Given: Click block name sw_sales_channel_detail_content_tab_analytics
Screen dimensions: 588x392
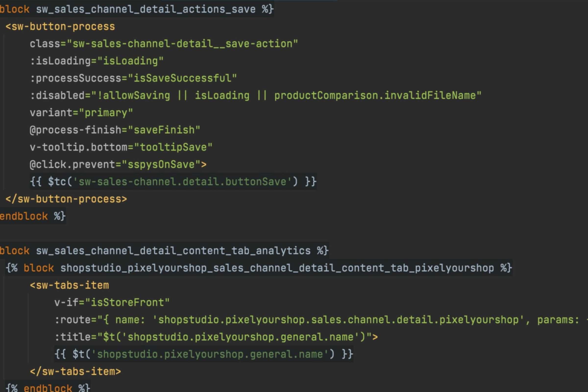Looking at the screenshot, I should [173, 251].
